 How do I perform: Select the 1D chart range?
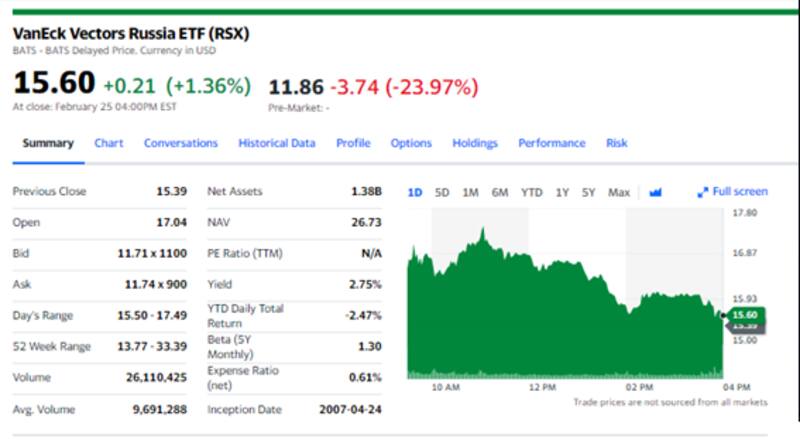tap(415, 192)
